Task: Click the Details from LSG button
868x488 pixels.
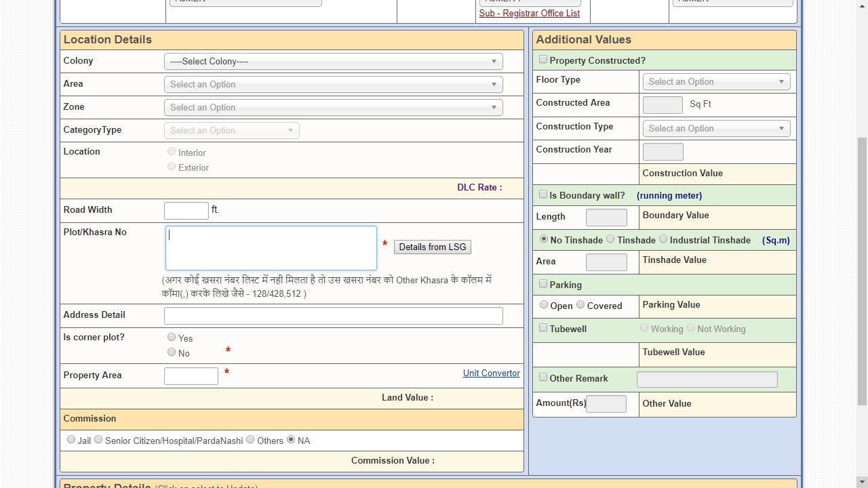Action: [x=432, y=247]
